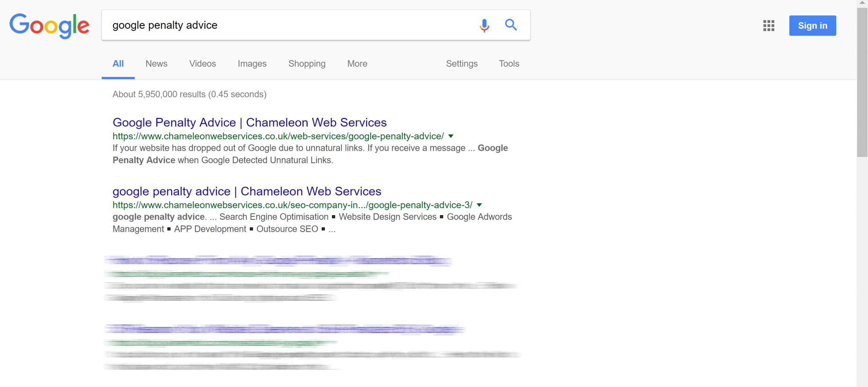Click the blue magnifying glass search icon

(x=511, y=25)
